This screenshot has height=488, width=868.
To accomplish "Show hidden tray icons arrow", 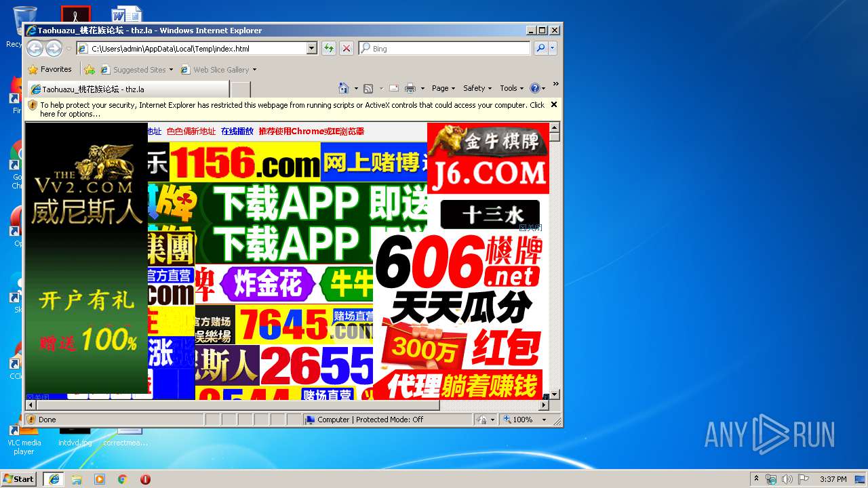I will pos(756,479).
